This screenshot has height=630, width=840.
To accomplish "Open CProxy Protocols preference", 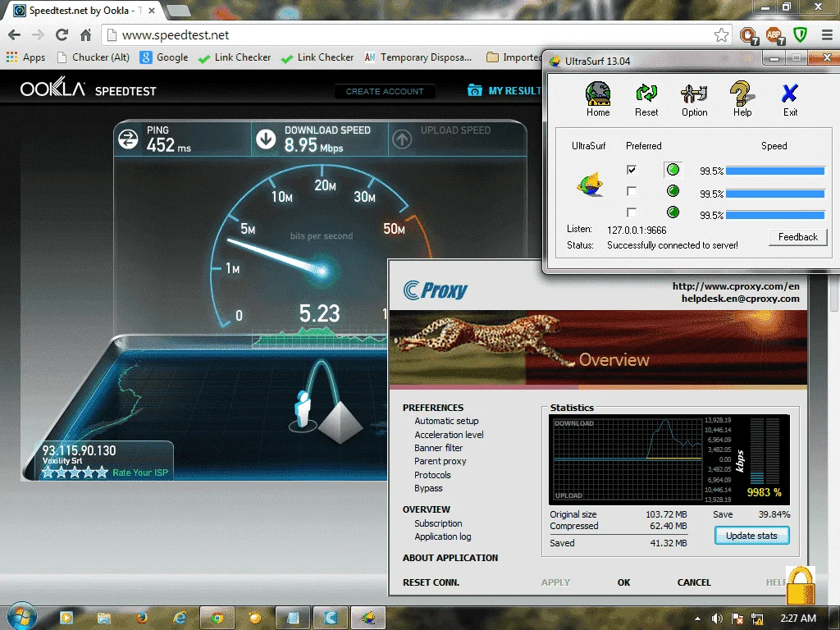I will pos(432,475).
